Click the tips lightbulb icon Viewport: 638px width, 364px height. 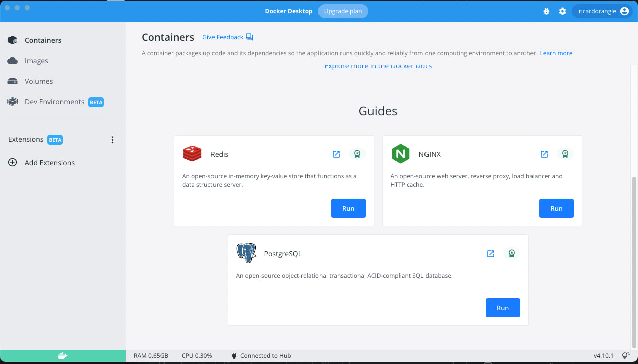(625, 355)
